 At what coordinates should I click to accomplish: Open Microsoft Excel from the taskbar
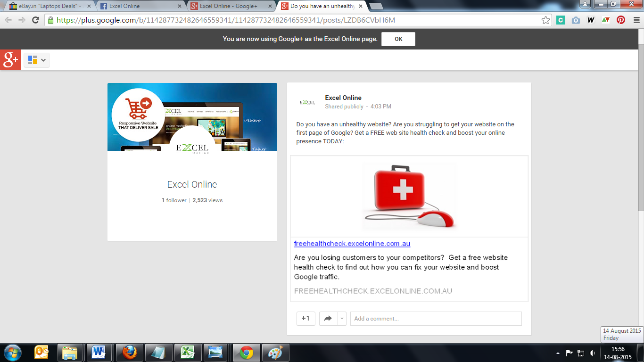pyautogui.click(x=187, y=353)
